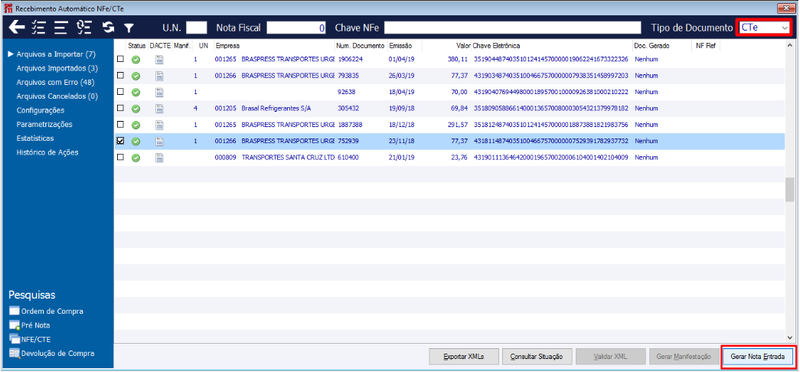The width and height of the screenshot is (800, 372).
Task: Open the Ordem de Compra search
Action: 46,311
